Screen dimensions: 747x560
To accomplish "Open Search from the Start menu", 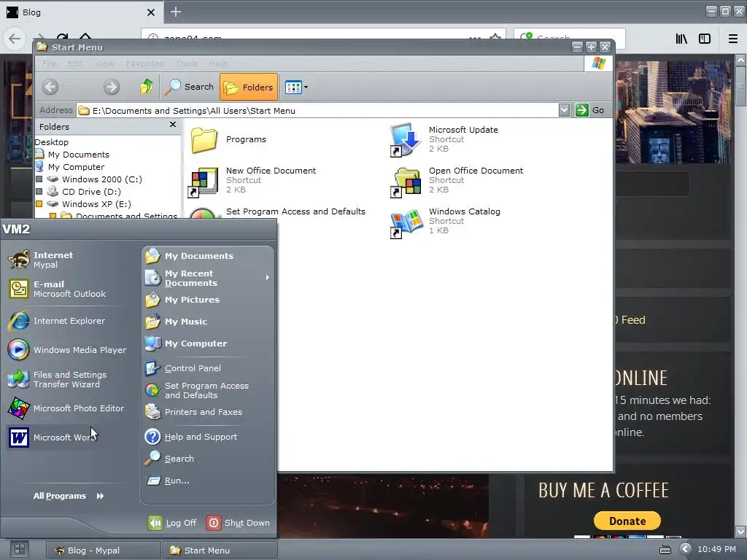I will [x=169, y=459].
